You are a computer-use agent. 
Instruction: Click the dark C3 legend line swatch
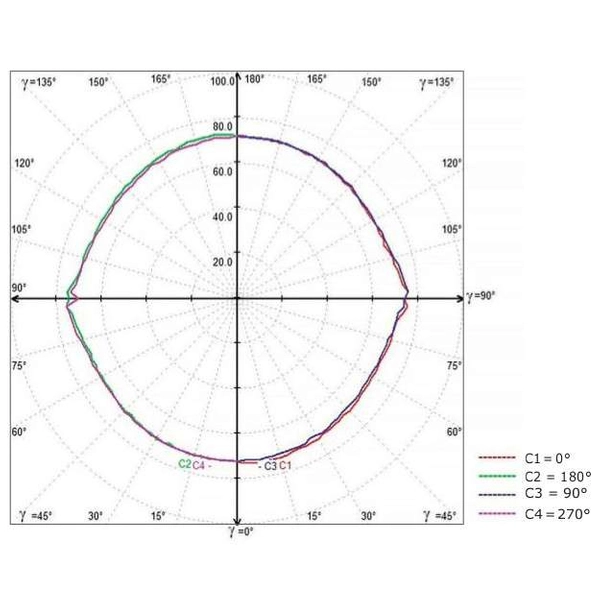(x=498, y=494)
